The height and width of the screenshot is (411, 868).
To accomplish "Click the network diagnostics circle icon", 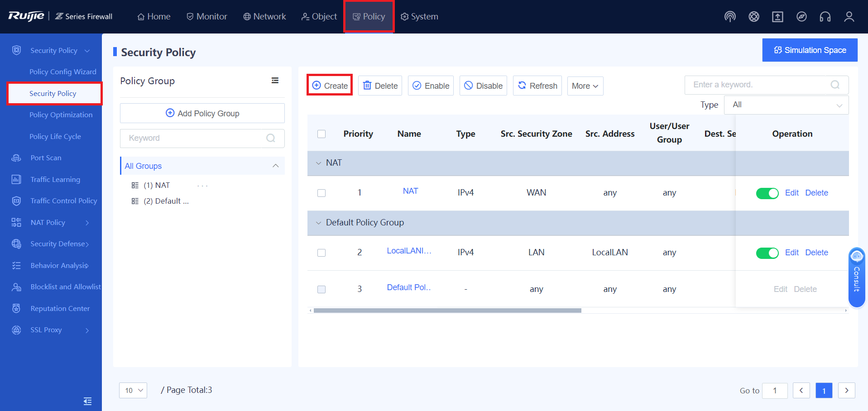I will coord(754,17).
